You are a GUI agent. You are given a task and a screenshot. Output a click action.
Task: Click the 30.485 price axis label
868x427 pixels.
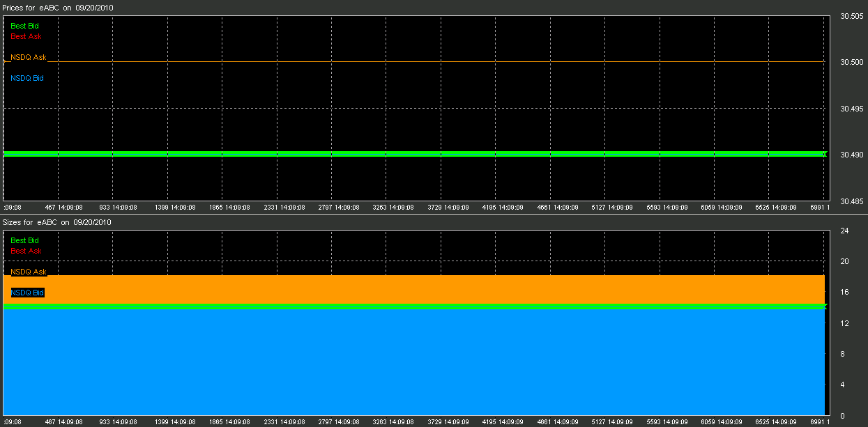pos(853,201)
